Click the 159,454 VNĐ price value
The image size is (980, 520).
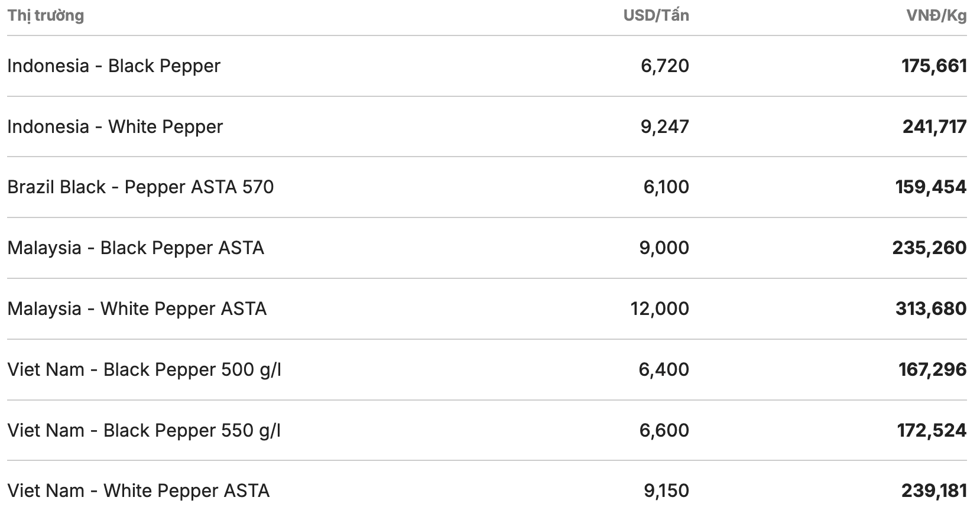(931, 187)
